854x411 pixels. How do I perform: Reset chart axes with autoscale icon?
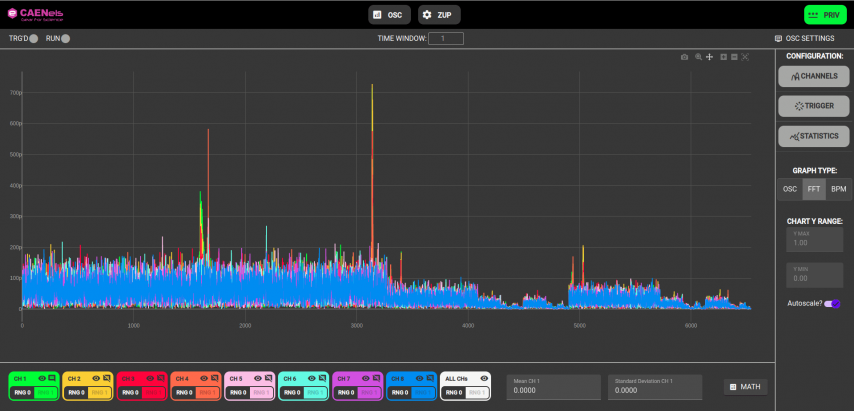tap(745, 57)
